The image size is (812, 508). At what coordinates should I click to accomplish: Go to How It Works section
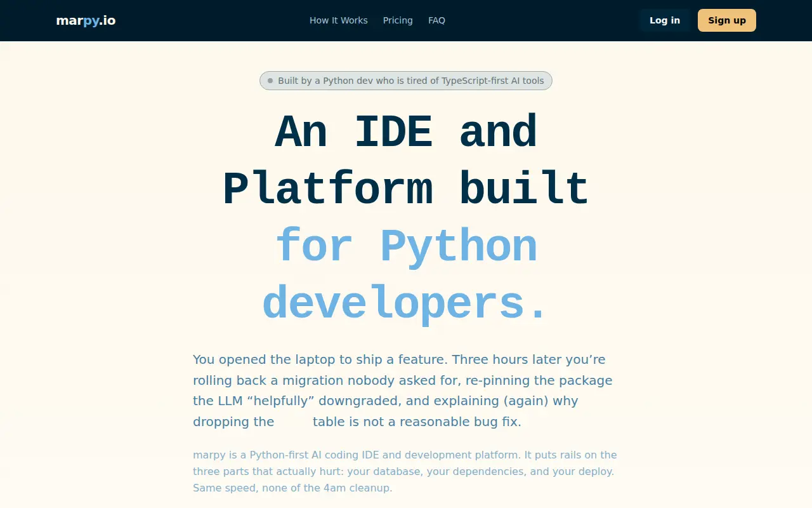338,20
